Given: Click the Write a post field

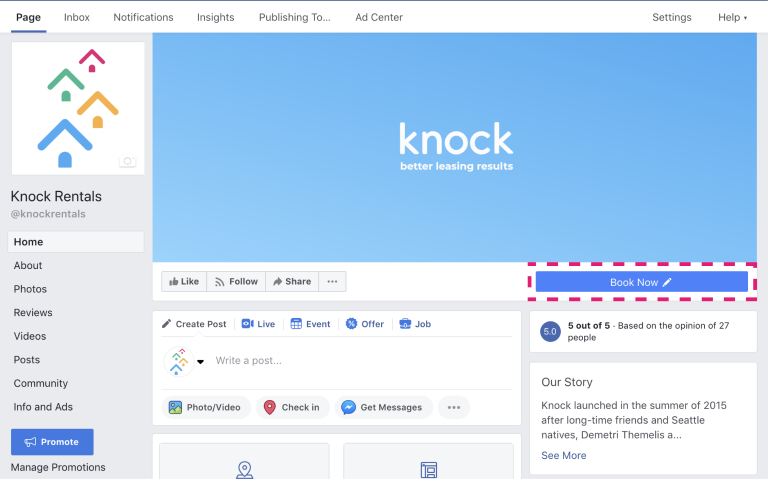Looking at the screenshot, I should pyautogui.click(x=362, y=361).
